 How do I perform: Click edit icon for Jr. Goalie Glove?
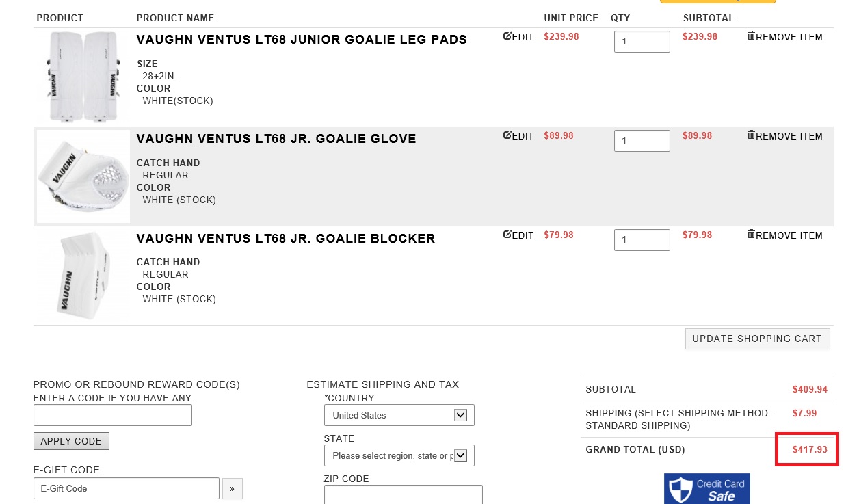[507, 135]
